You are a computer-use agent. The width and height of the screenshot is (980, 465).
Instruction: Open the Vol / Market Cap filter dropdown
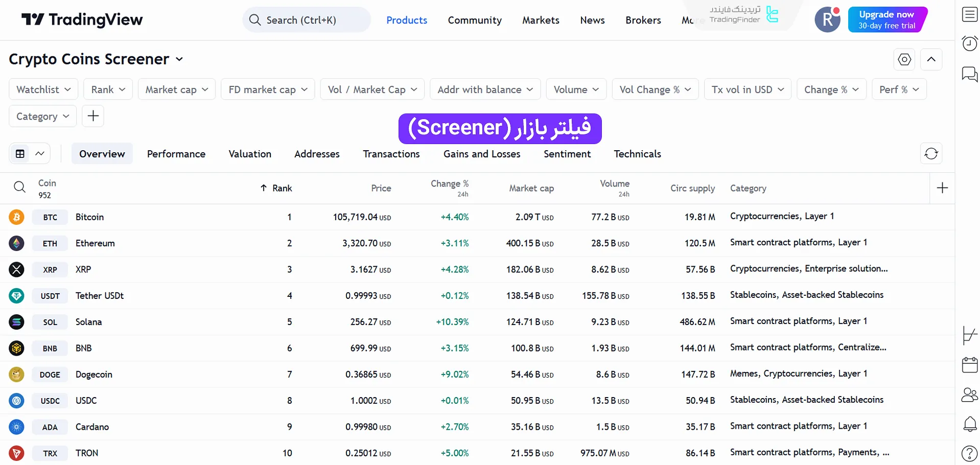click(372, 89)
